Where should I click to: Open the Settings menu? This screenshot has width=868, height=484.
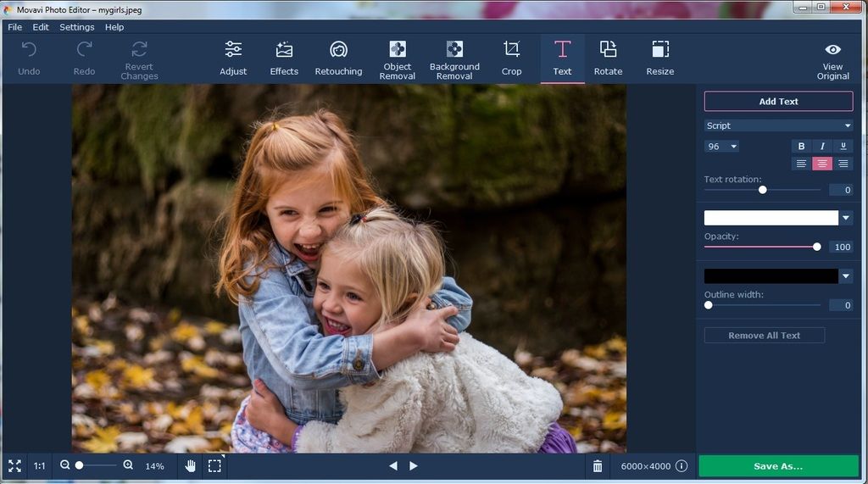(x=77, y=27)
